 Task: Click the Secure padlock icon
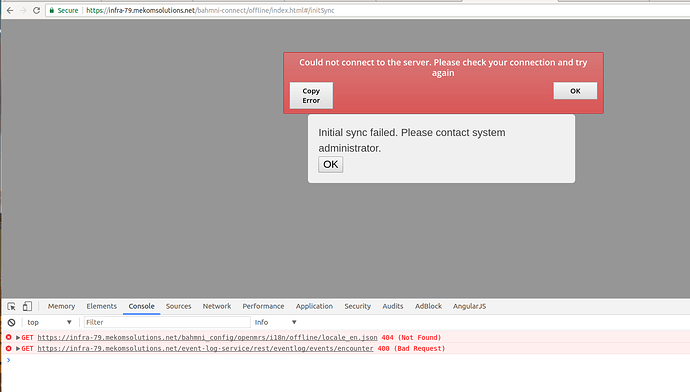[52, 10]
